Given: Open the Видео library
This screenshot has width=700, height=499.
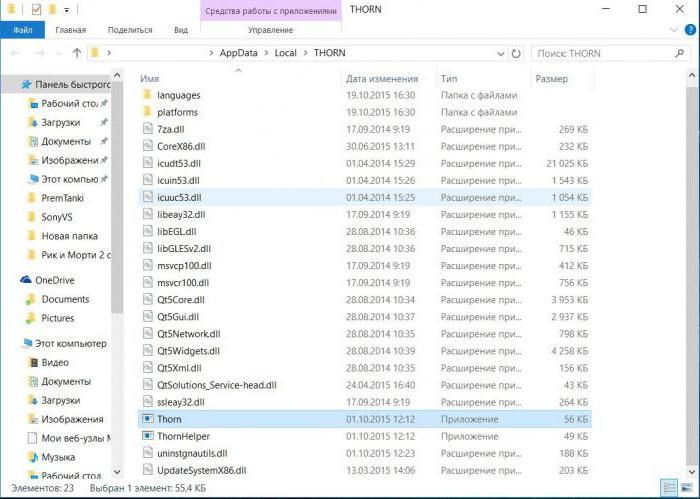Looking at the screenshot, I should (49, 362).
